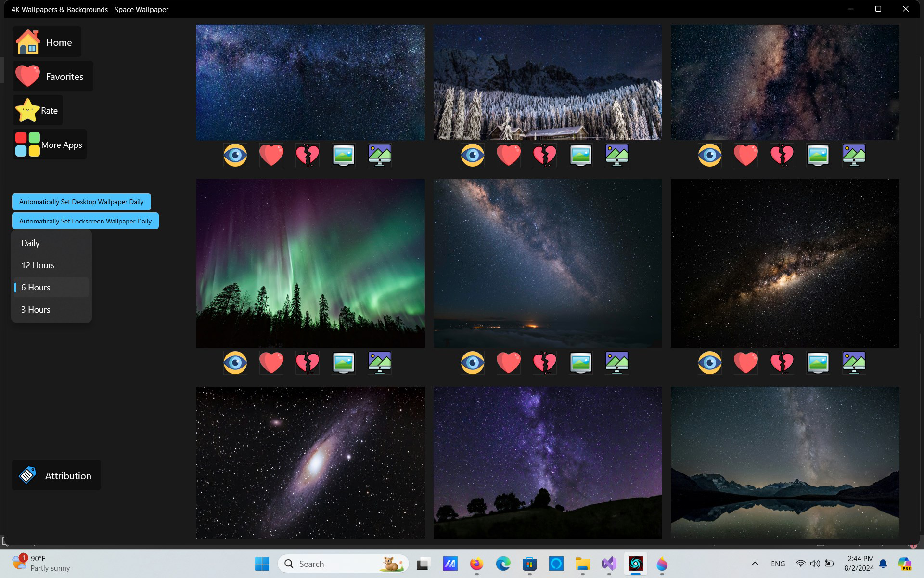
Task: View diagonal Milky Way wallpaper with eye icon
Action: (x=473, y=363)
